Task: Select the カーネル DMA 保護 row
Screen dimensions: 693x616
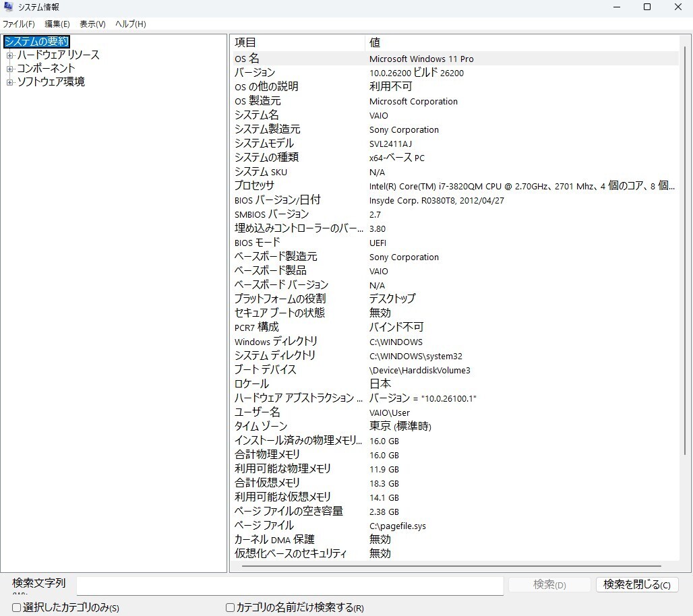Action: coord(455,539)
